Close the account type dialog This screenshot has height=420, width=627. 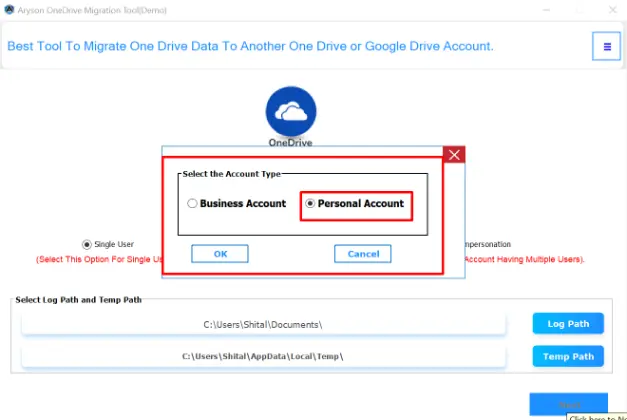(x=454, y=155)
